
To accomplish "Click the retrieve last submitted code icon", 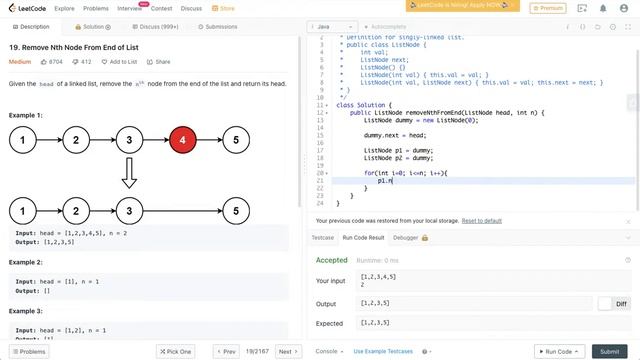I will click(x=598, y=27).
